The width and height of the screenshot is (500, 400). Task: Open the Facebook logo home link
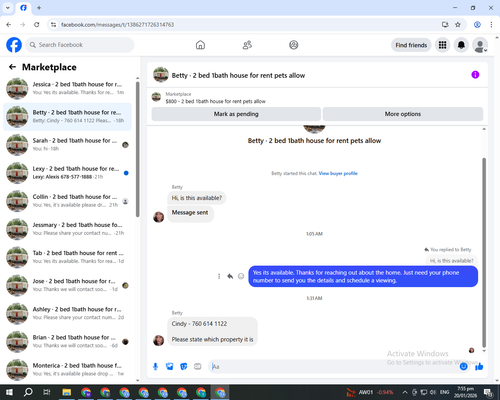pos(14,45)
